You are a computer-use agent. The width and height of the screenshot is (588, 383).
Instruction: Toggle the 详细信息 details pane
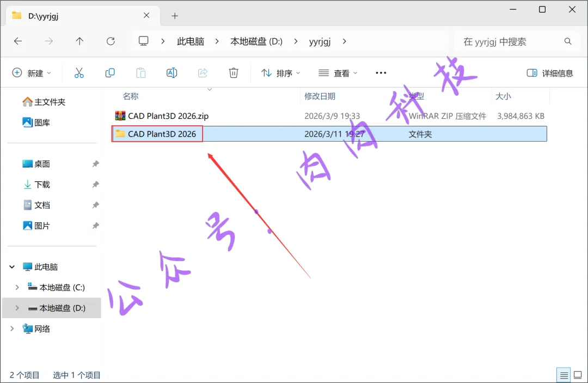[550, 73]
